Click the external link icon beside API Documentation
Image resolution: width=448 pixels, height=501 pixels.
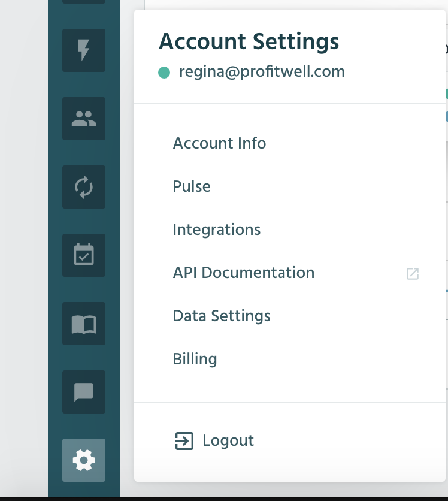pyautogui.click(x=413, y=274)
